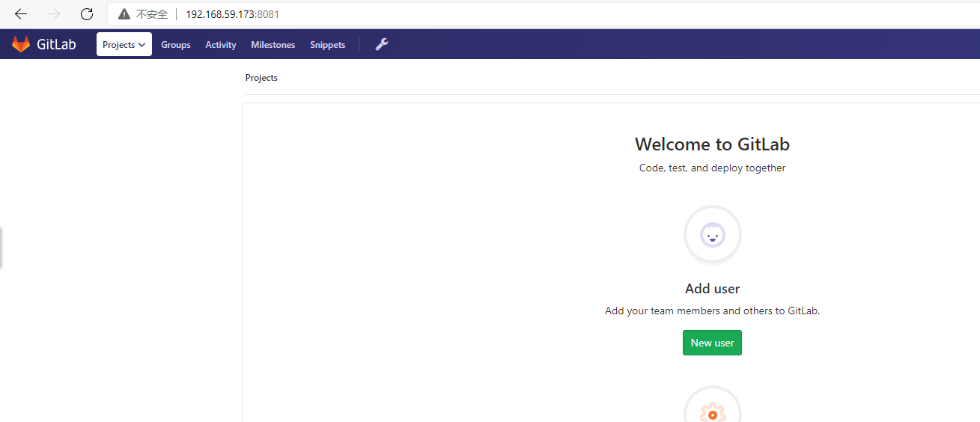
Task: Click the GitLab wordmark text
Action: 56,44
